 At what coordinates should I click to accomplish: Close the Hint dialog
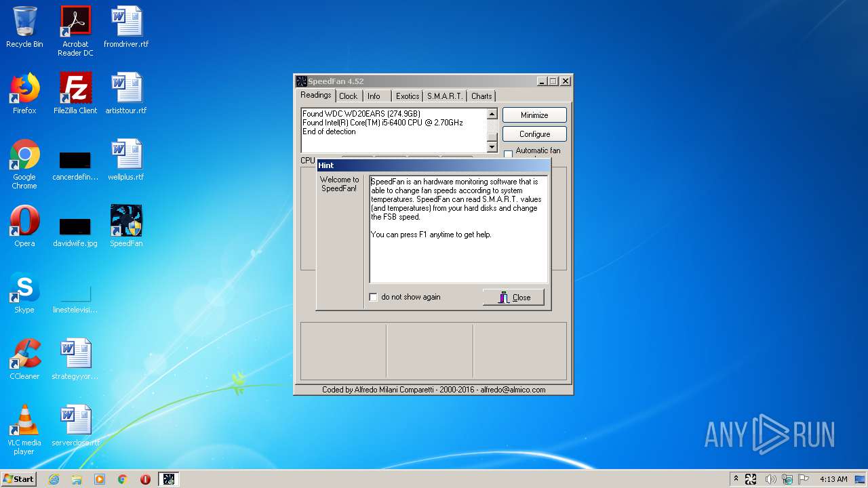[x=513, y=297]
